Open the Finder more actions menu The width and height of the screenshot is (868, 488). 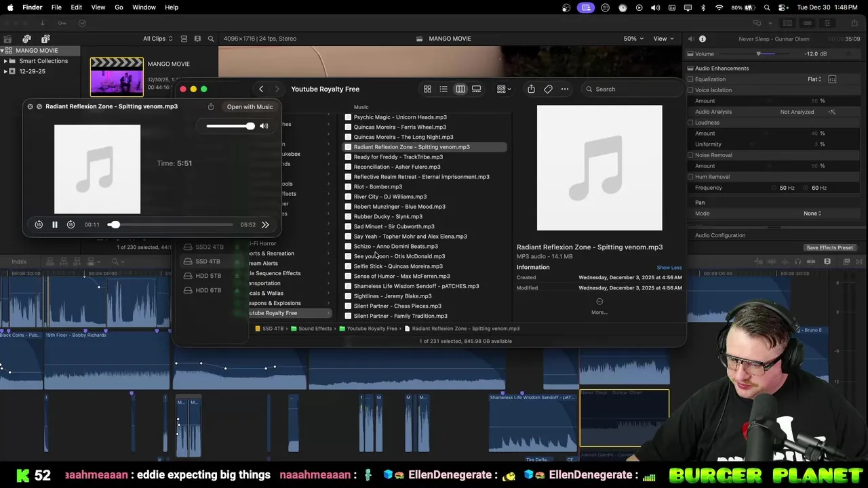565,89
